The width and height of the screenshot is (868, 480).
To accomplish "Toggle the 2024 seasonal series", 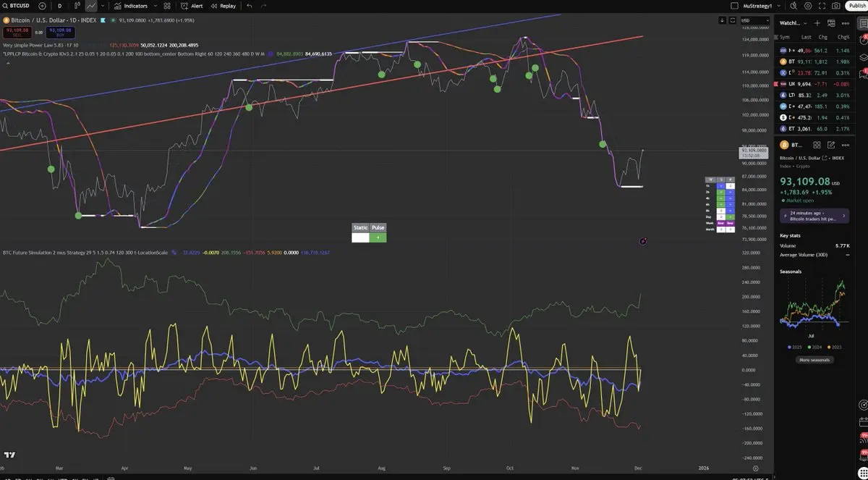I will click(x=814, y=347).
